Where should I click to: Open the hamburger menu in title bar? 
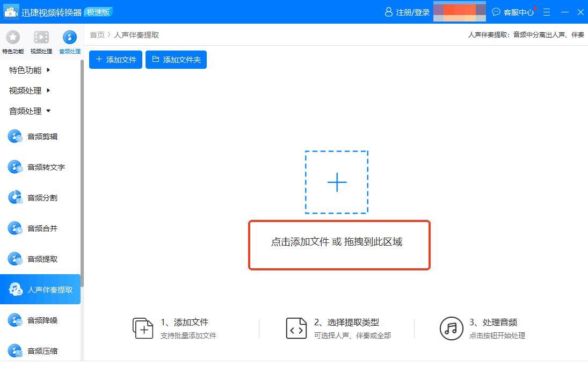pos(547,12)
